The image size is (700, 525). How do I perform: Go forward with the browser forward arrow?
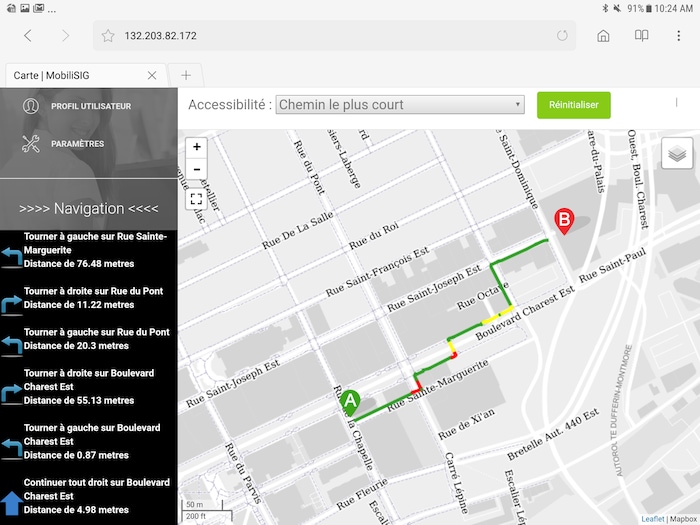pyautogui.click(x=66, y=36)
